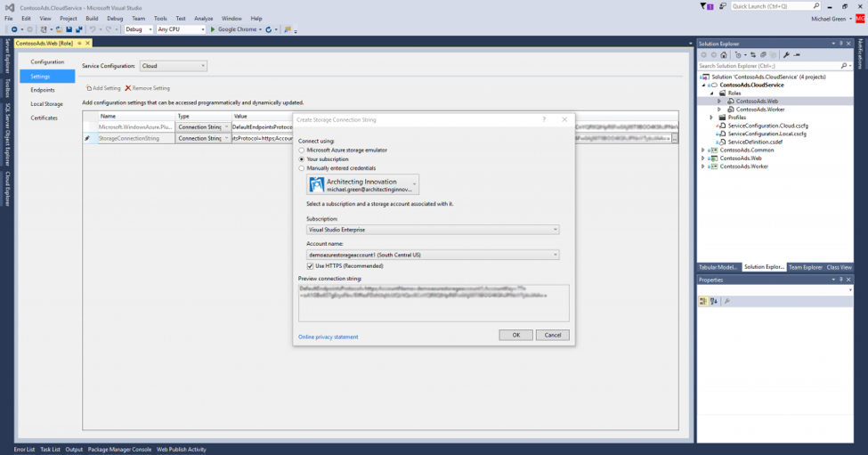Open the Online privacy statement link
868x455 pixels.
[329, 337]
